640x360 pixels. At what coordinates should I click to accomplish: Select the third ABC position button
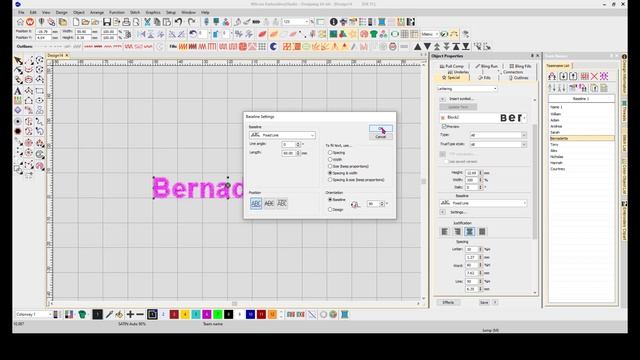tap(282, 203)
